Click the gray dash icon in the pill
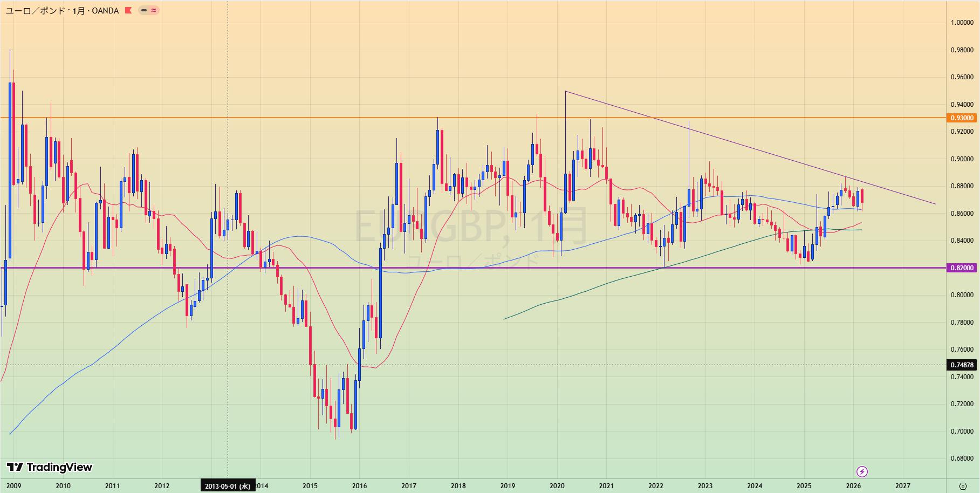Screen dimensions: 980x493 click(x=144, y=10)
